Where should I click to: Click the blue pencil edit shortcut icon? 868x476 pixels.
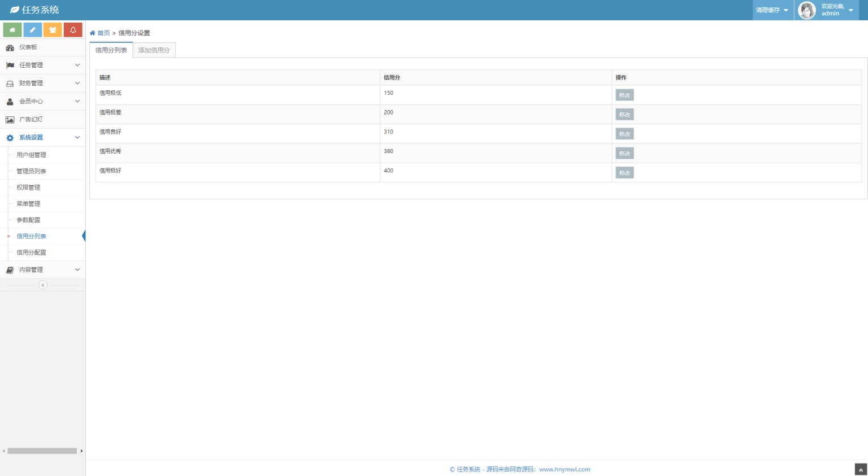[32, 30]
